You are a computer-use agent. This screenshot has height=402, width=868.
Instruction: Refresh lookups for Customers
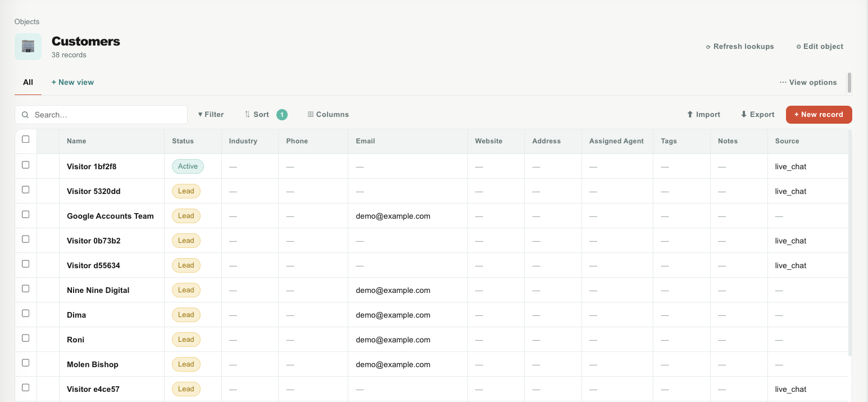(x=740, y=47)
